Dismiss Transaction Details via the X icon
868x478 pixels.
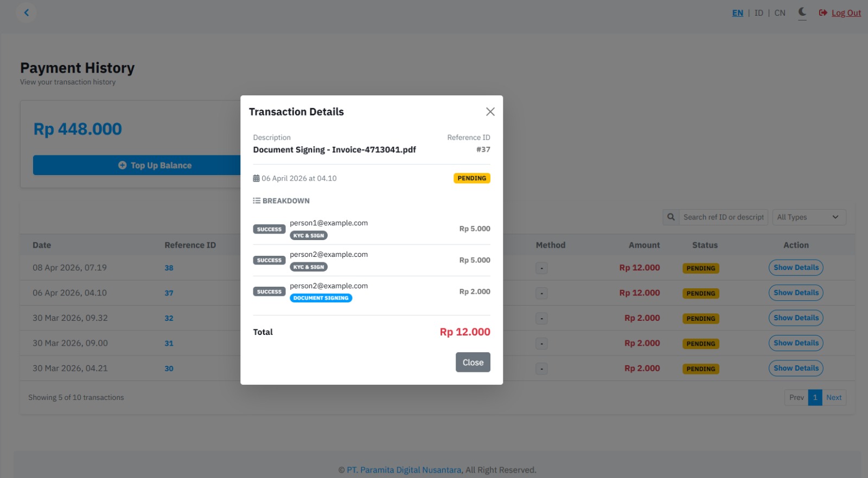point(490,111)
